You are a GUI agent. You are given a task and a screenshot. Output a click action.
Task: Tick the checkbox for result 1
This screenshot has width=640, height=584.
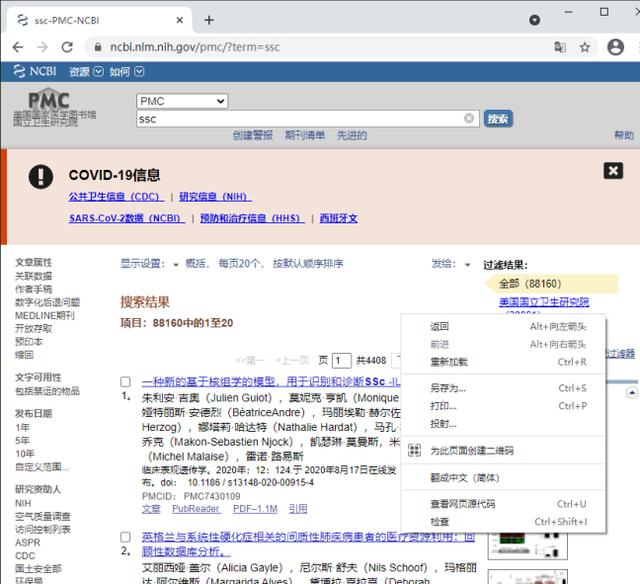point(125,382)
